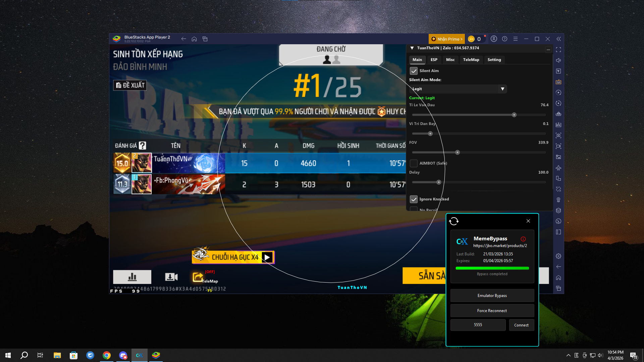This screenshot has height=362, width=644.
Task: Click the Ti Le Vao Dau slider handle
Action: pos(514,115)
